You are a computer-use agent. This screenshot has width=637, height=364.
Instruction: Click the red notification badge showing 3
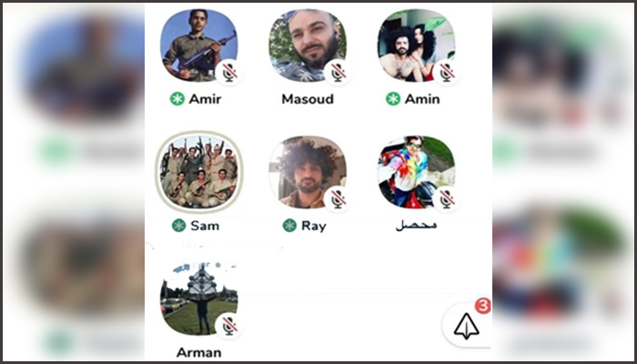click(482, 306)
